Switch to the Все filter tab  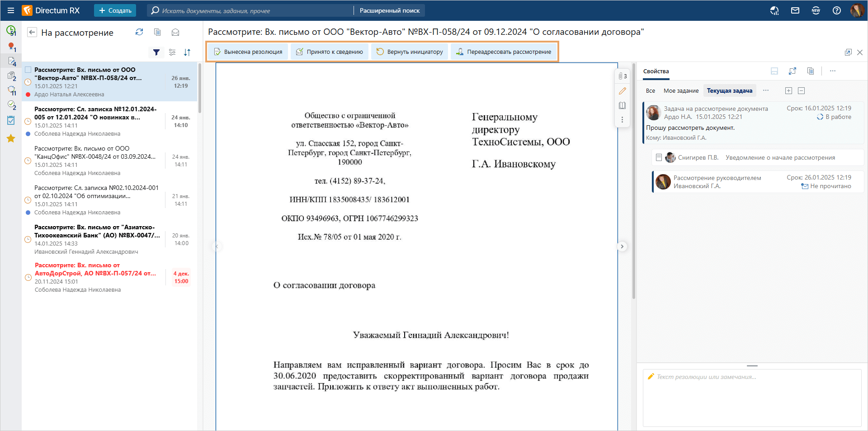[651, 90]
